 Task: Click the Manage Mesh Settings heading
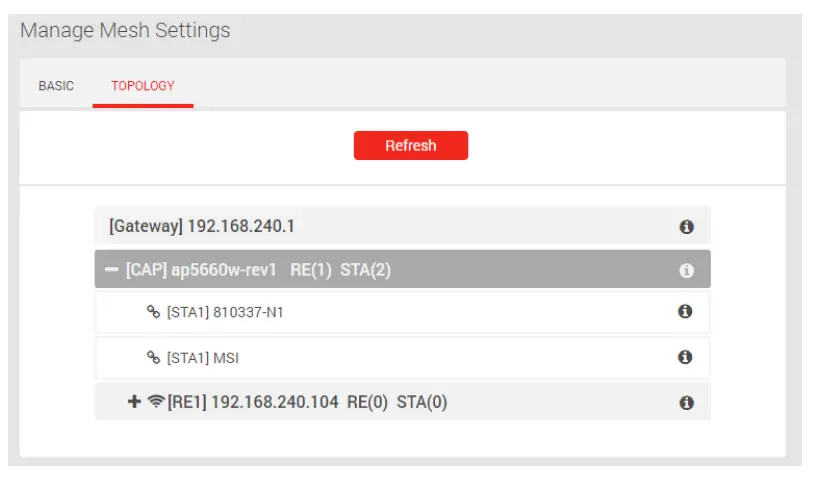coord(125,30)
